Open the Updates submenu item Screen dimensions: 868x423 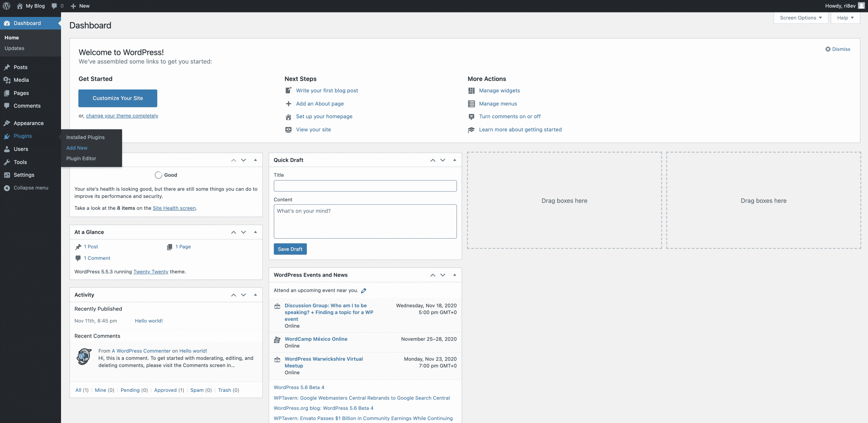click(14, 48)
